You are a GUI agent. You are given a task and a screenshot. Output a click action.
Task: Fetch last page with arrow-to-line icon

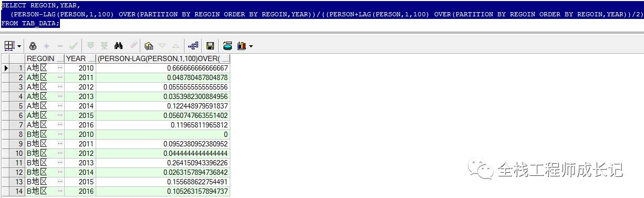pos(104,46)
